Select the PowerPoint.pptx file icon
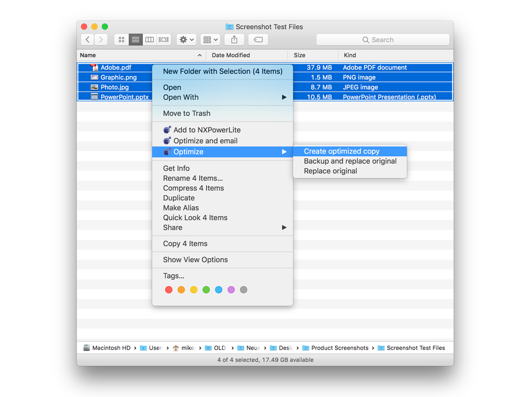 click(95, 97)
